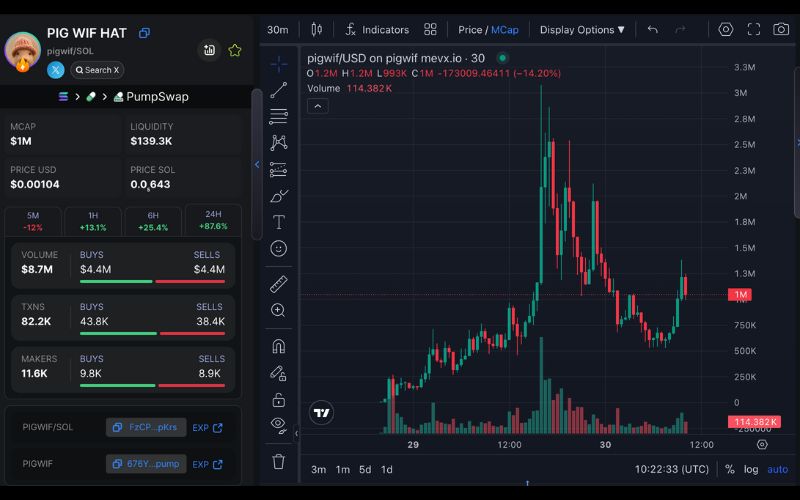Open the emoji icons tool

[x=279, y=248]
